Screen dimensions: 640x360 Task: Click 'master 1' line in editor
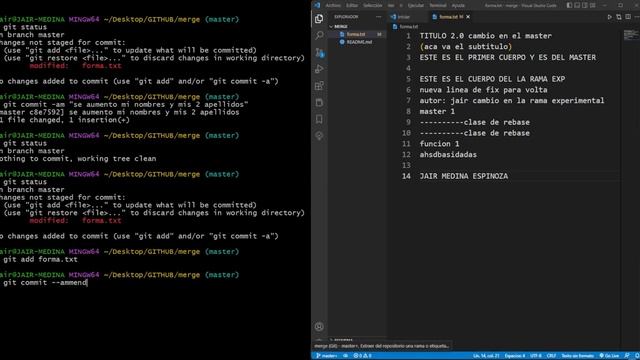(437, 111)
